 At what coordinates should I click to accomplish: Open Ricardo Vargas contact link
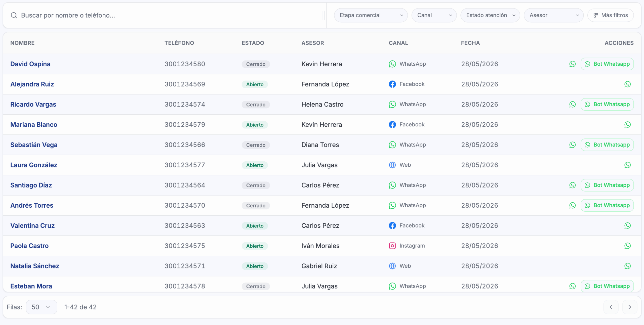(x=33, y=105)
